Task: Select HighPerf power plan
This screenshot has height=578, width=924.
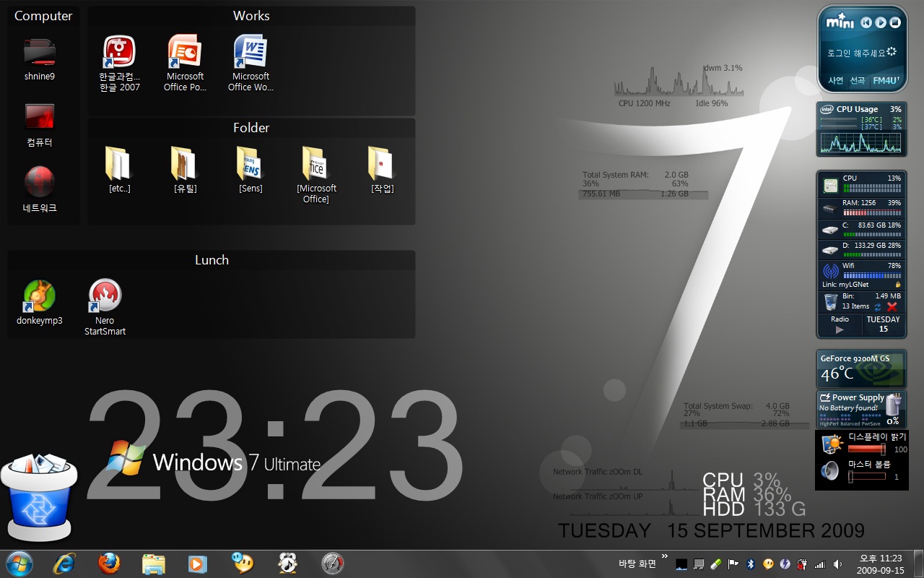Action: (x=829, y=424)
